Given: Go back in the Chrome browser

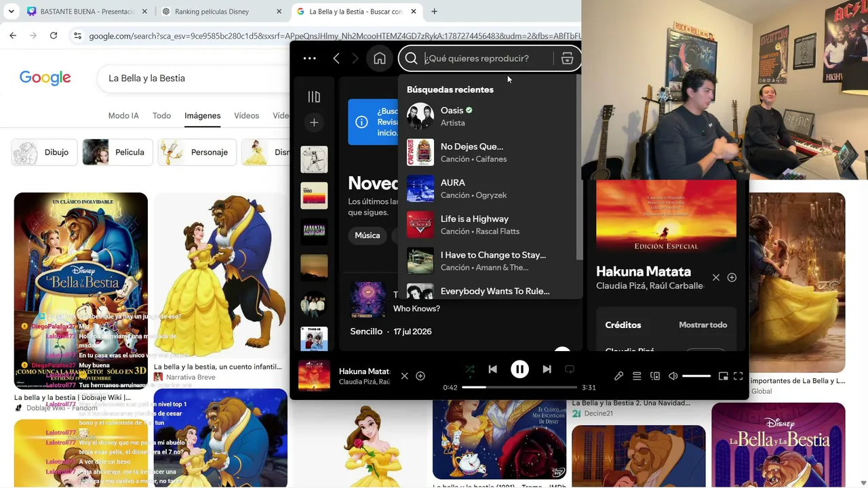Looking at the screenshot, I should tap(13, 36).
